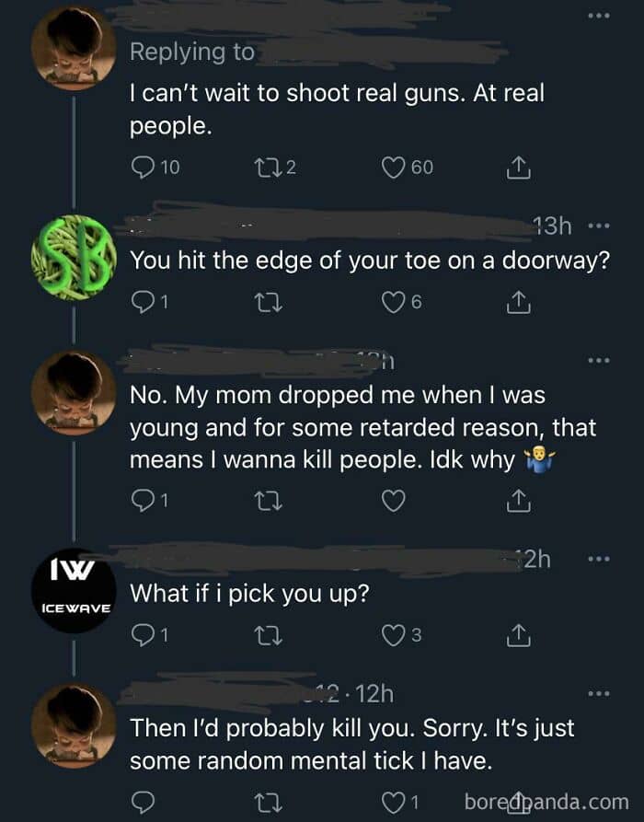
Task: Open more options on Icewave's tweet
Action: pos(600,559)
